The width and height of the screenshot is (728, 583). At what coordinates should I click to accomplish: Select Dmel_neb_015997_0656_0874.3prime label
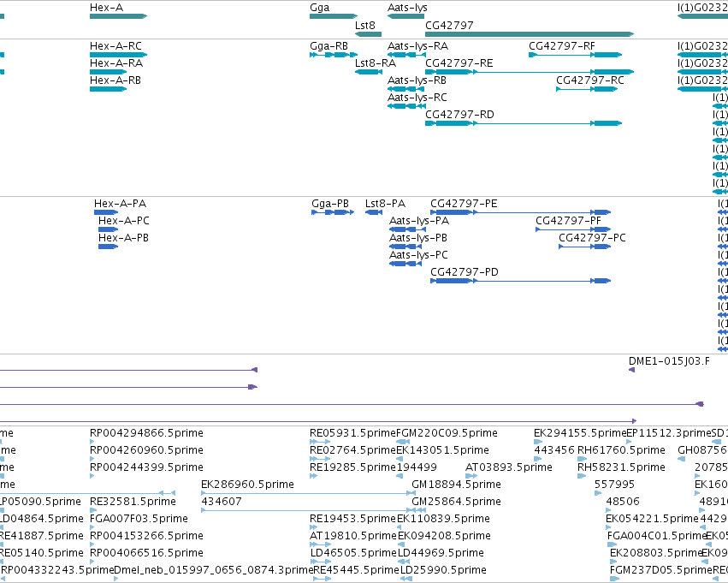[214, 570]
